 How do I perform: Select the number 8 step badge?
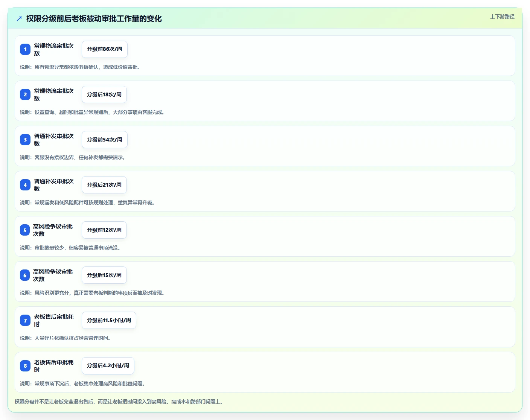click(x=25, y=365)
